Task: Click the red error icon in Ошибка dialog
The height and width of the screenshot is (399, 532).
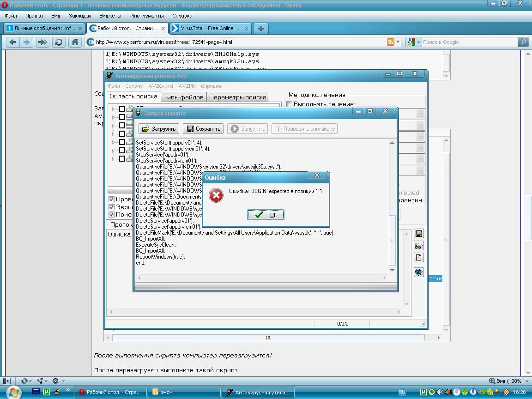Action: coord(216,195)
